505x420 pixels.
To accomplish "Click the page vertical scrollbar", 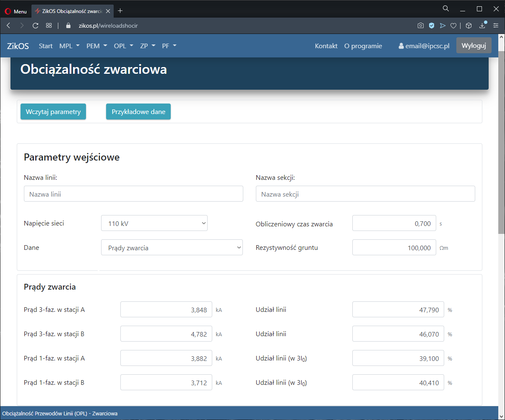I will coord(501,143).
